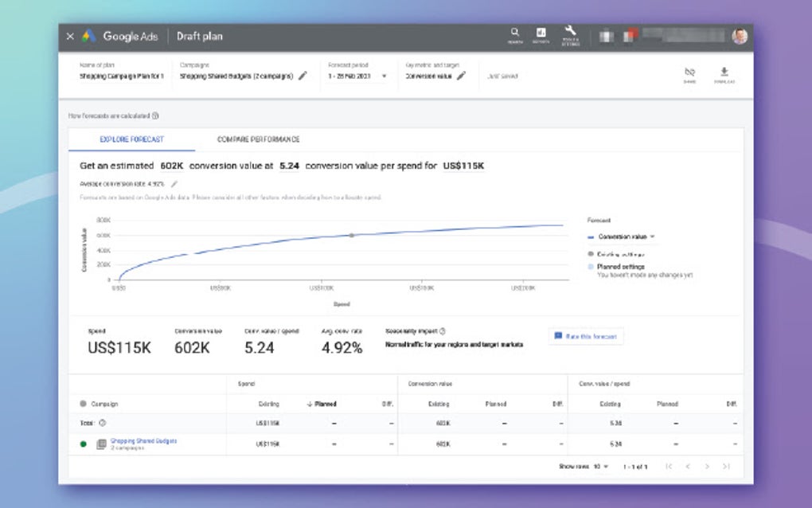Click the Rate this forecast button

(x=585, y=336)
